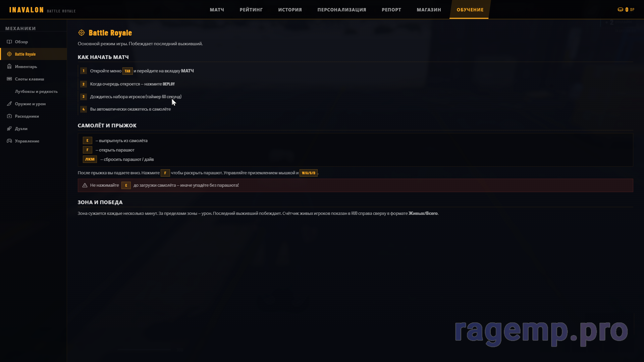Click the ЛКМ key badge
This screenshot has height=362, width=644.
[90, 160]
